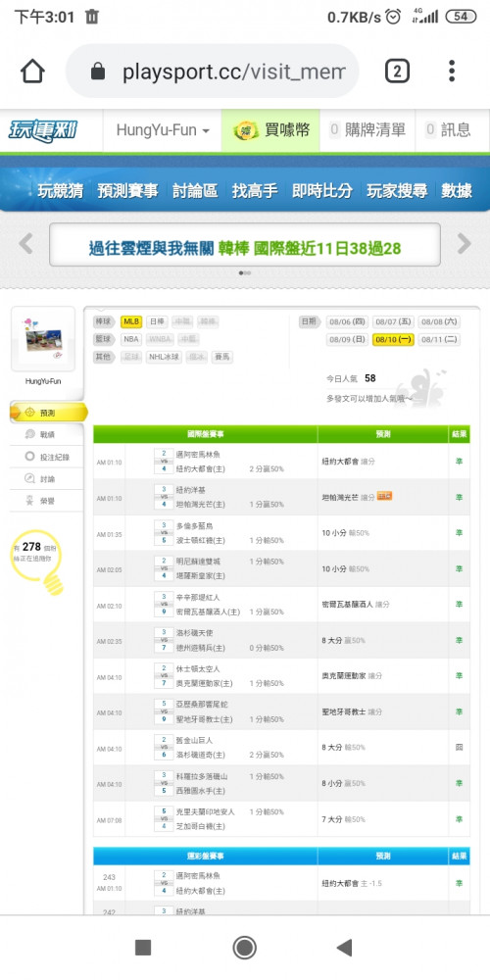The height and width of the screenshot is (980, 490).
Task: Show the previous banner with left arrow
Action: pyautogui.click(x=25, y=244)
